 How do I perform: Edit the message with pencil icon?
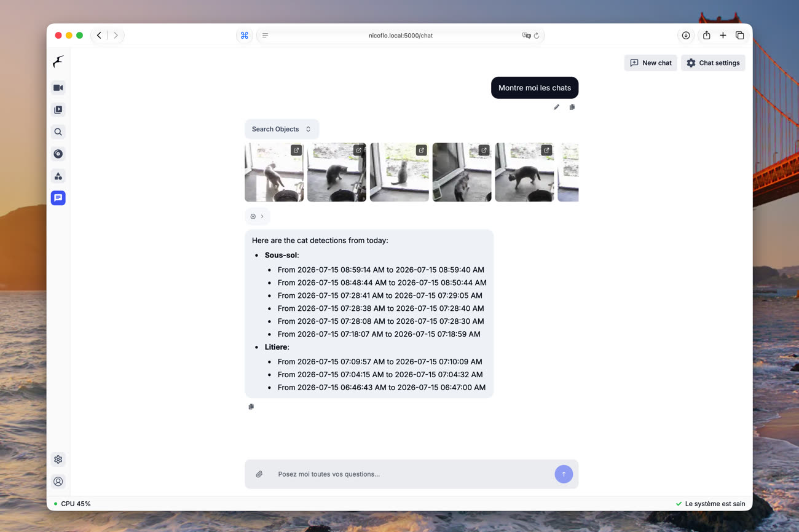click(556, 107)
